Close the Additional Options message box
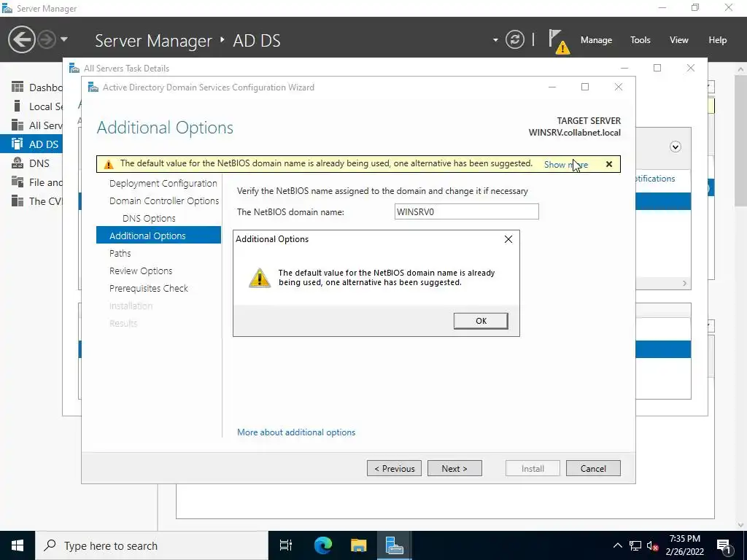 pos(508,239)
